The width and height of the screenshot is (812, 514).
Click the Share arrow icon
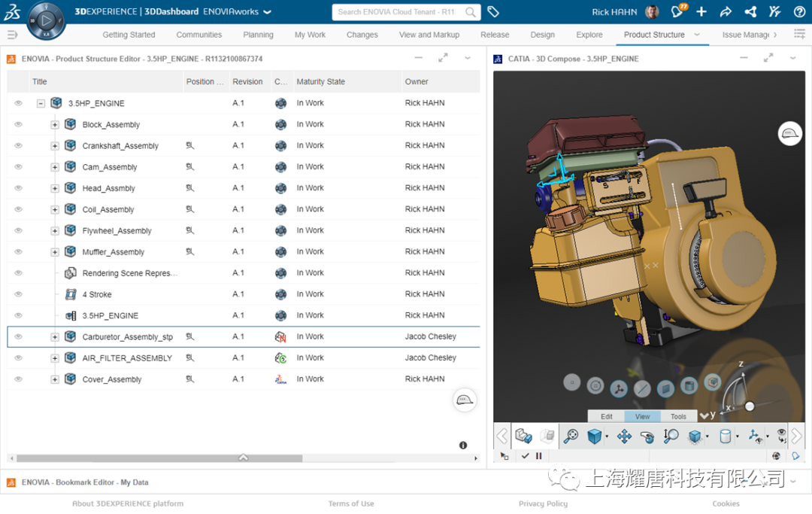coord(726,11)
